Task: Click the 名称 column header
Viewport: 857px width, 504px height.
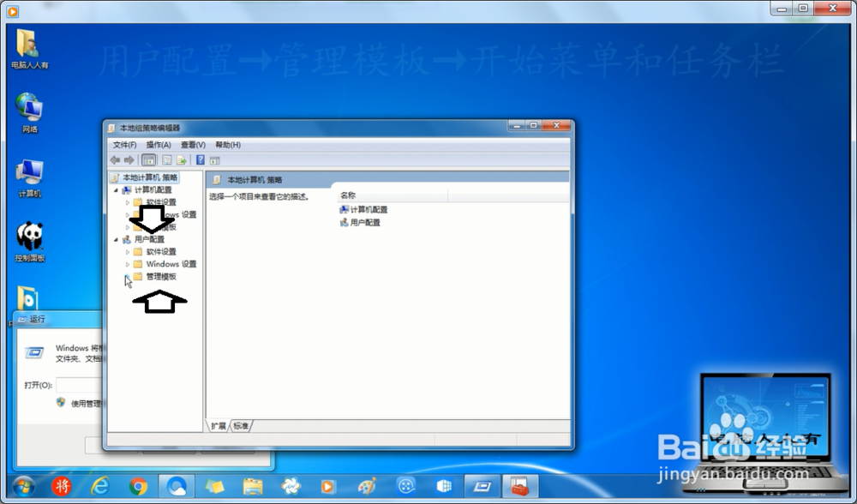Action: point(393,195)
